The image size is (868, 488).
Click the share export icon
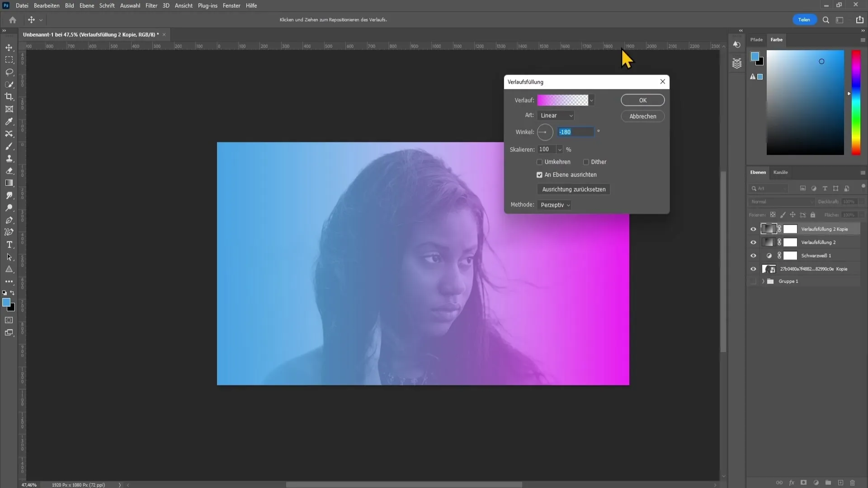click(x=859, y=20)
